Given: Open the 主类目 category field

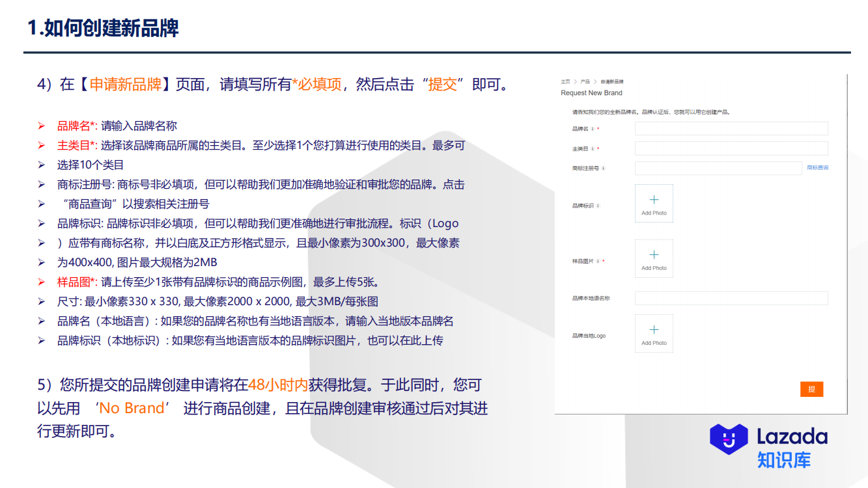Looking at the screenshot, I should (731, 148).
